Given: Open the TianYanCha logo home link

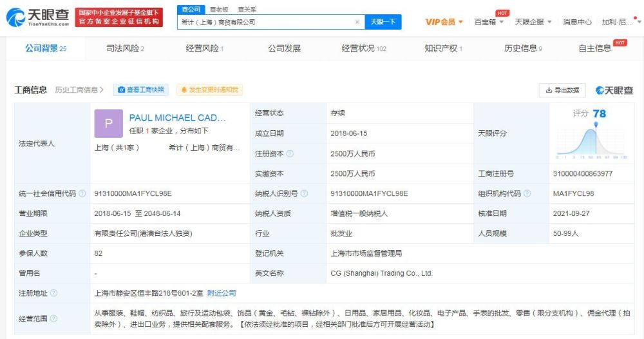Looking at the screenshot, I should click(x=37, y=17).
